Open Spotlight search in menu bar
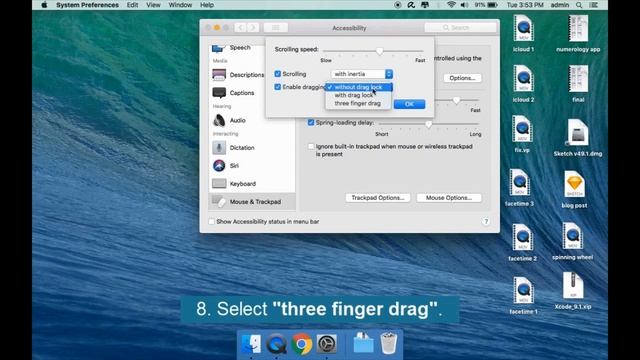The width and height of the screenshot is (640, 360). (579, 5)
